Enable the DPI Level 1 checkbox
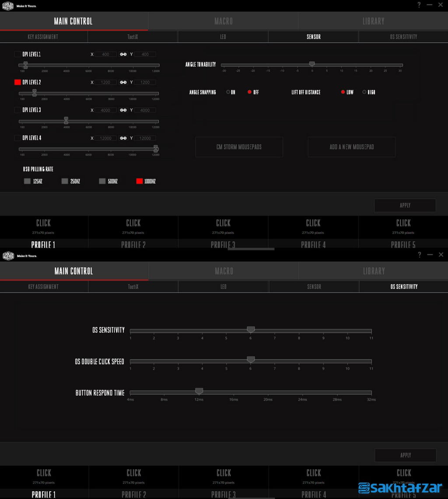Screen dimensions: 448x499 (x=17, y=54)
